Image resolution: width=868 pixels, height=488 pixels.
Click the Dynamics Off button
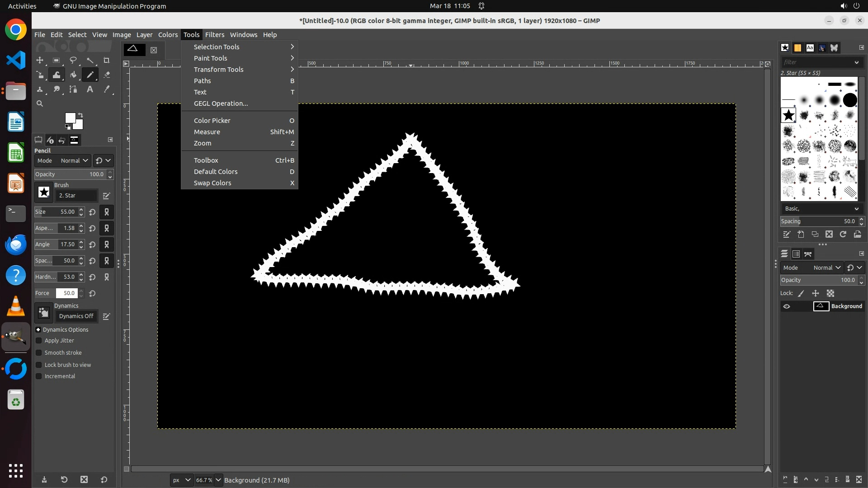76,316
